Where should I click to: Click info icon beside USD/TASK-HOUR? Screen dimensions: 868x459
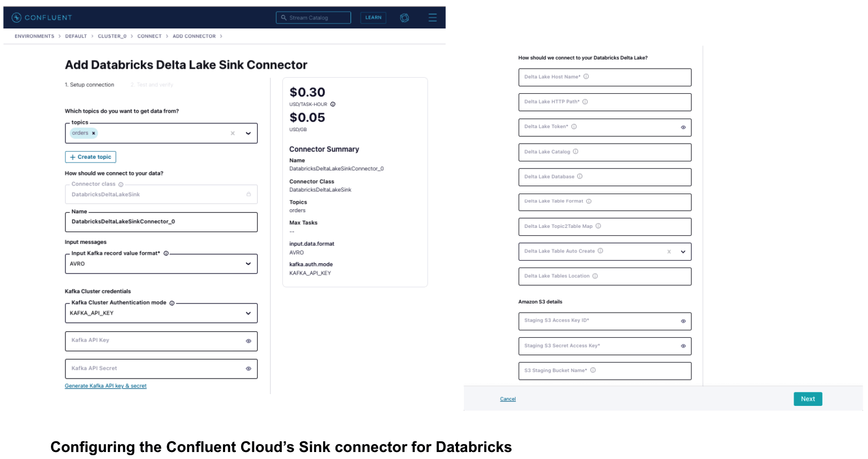pos(333,105)
